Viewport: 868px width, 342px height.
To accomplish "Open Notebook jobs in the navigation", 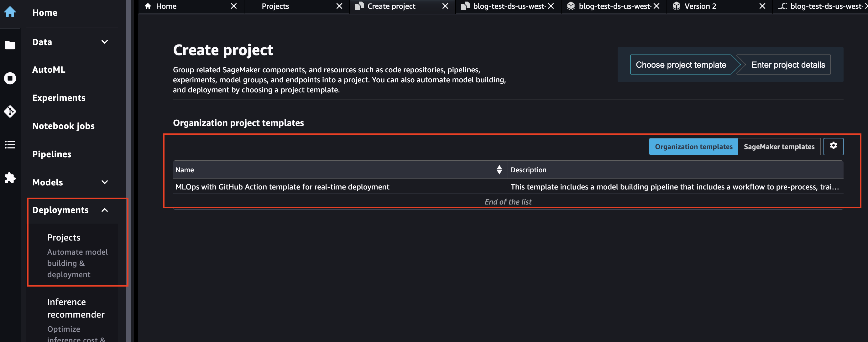I will [x=63, y=126].
